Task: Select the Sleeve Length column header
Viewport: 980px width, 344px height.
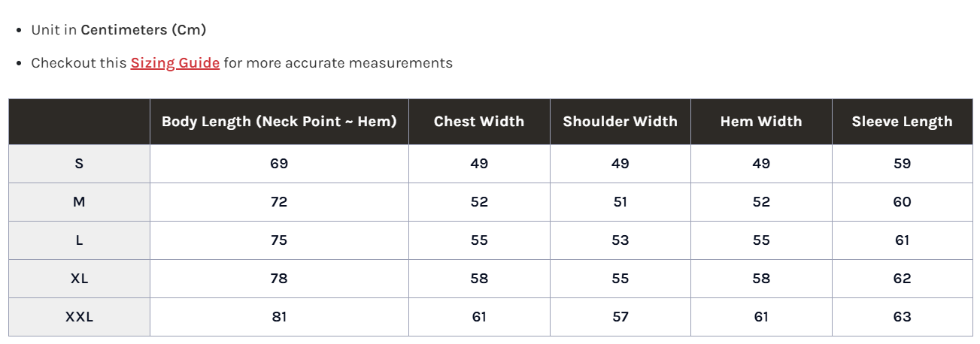Action: (902, 122)
